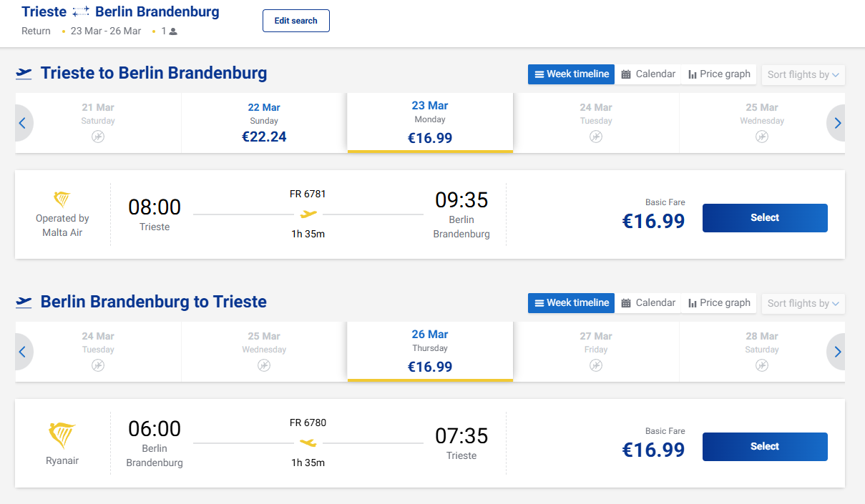Select the €16.99 Trieste to Berlin flight
The width and height of the screenshot is (865, 504).
click(x=765, y=218)
